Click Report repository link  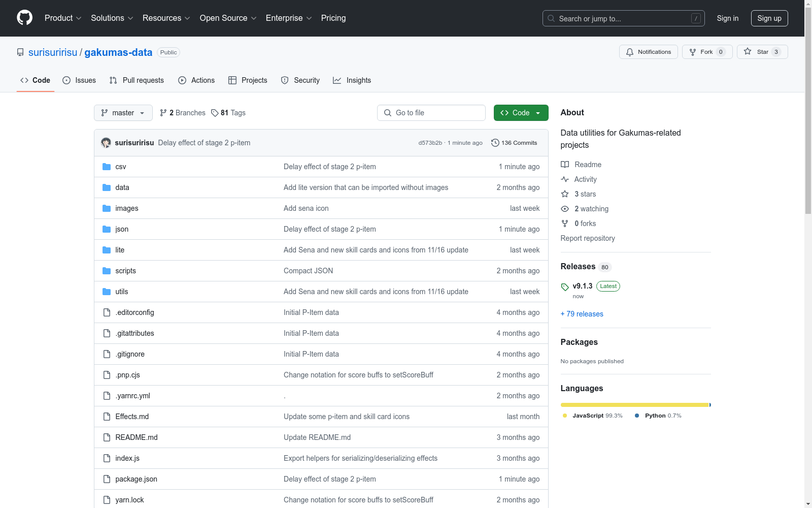pyautogui.click(x=588, y=238)
